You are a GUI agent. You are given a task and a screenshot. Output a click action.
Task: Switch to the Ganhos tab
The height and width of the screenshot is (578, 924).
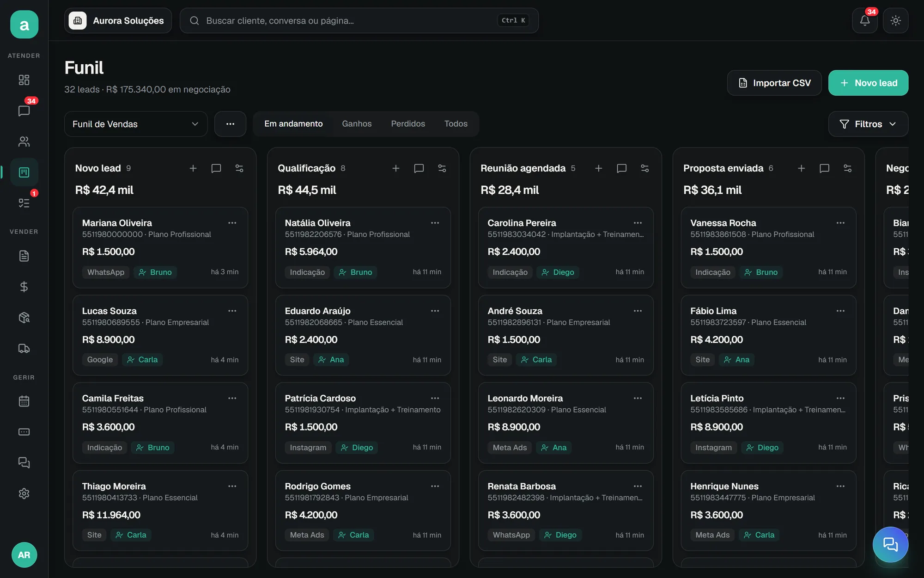coord(357,124)
